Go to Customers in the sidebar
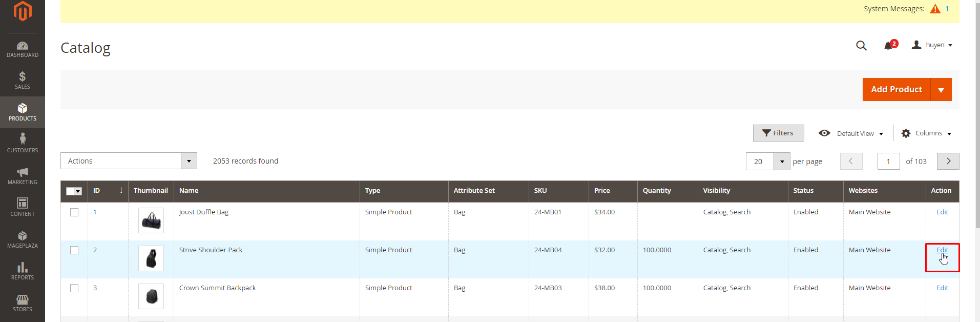 tap(23, 144)
